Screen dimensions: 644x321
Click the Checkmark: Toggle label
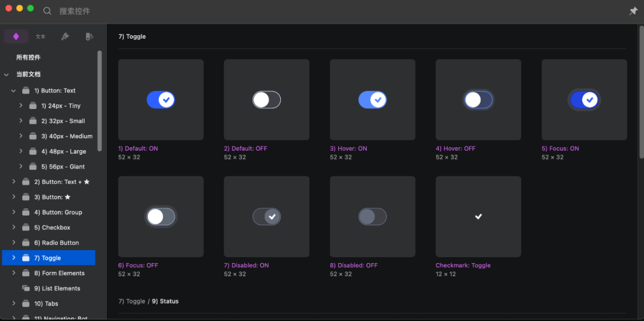[463, 265]
